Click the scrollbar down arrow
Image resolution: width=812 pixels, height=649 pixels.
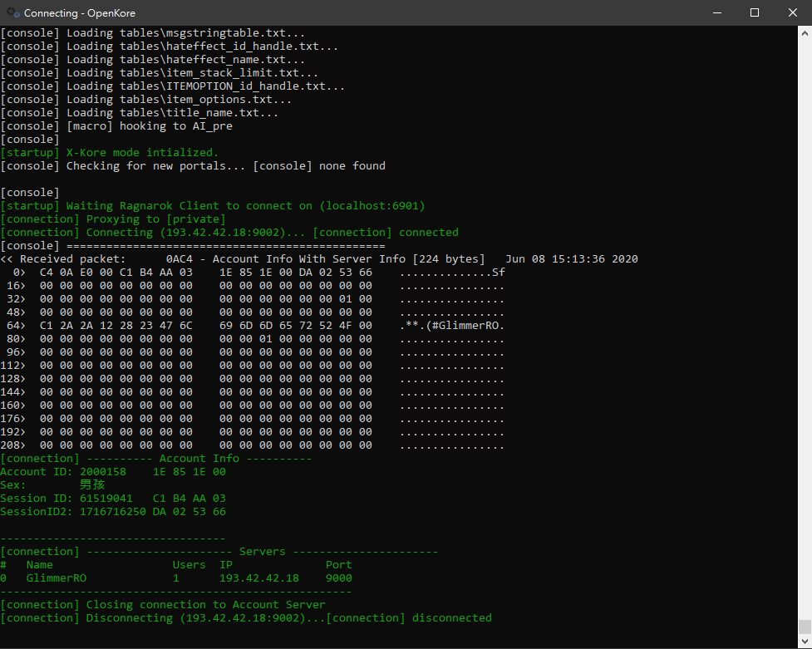coord(805,642)
